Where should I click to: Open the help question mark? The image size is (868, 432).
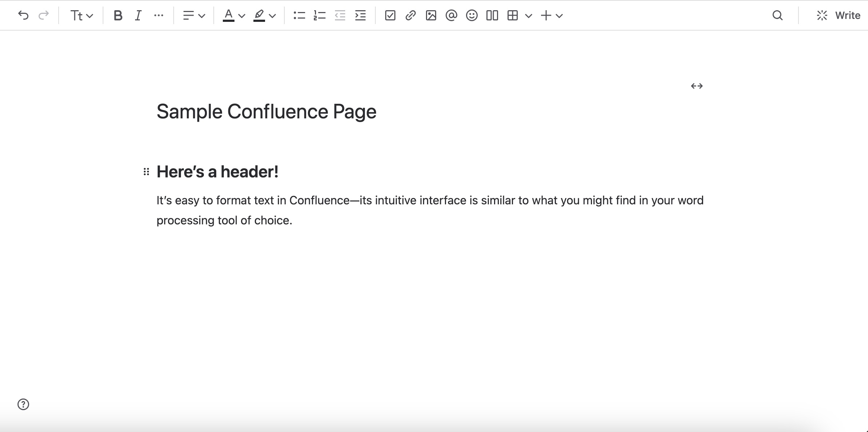[x=23, y=404]
